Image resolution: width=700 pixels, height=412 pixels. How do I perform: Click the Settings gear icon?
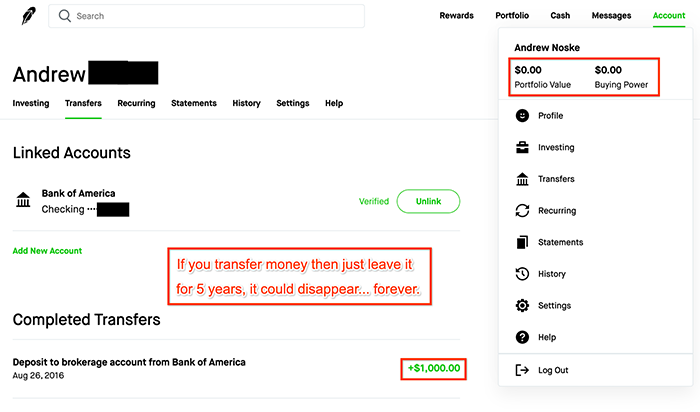pos(522,306)
